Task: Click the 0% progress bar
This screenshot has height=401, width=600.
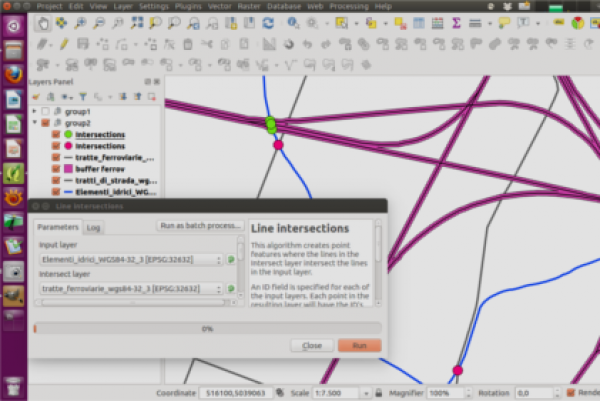Action: (x=207, y=327)
